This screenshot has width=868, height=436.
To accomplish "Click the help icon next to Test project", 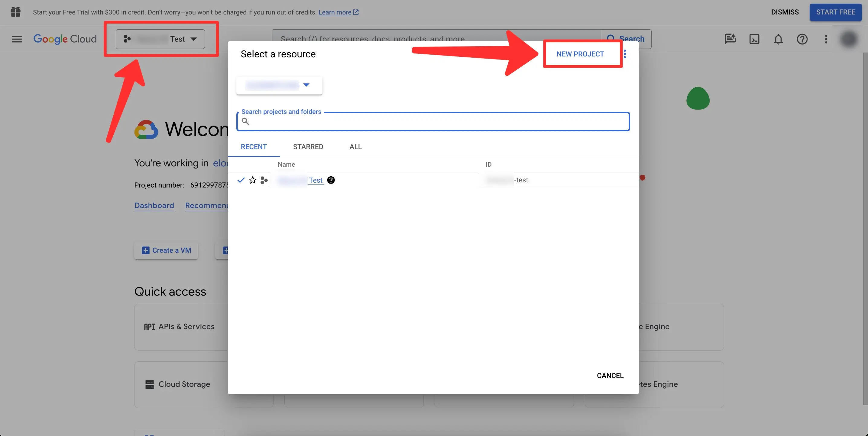I will coord(331,180).
